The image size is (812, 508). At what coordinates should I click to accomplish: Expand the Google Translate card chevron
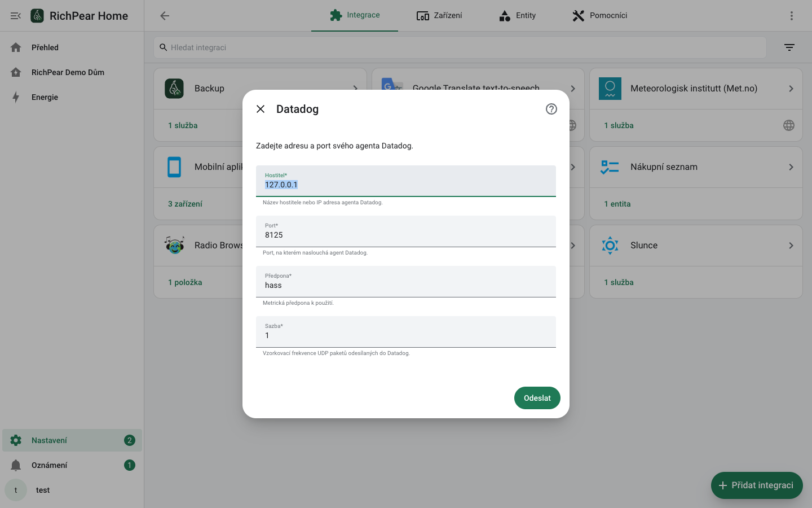(573, 89)
